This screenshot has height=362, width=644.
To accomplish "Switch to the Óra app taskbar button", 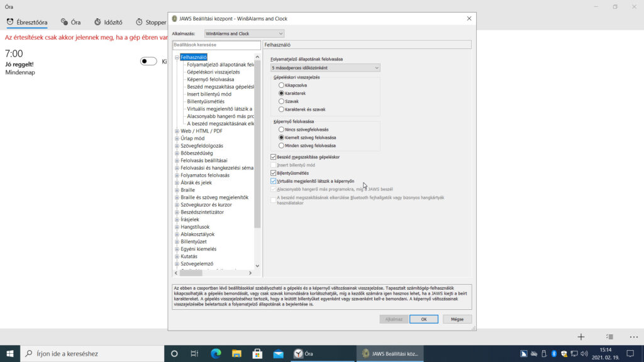I will tap(323, 353).
